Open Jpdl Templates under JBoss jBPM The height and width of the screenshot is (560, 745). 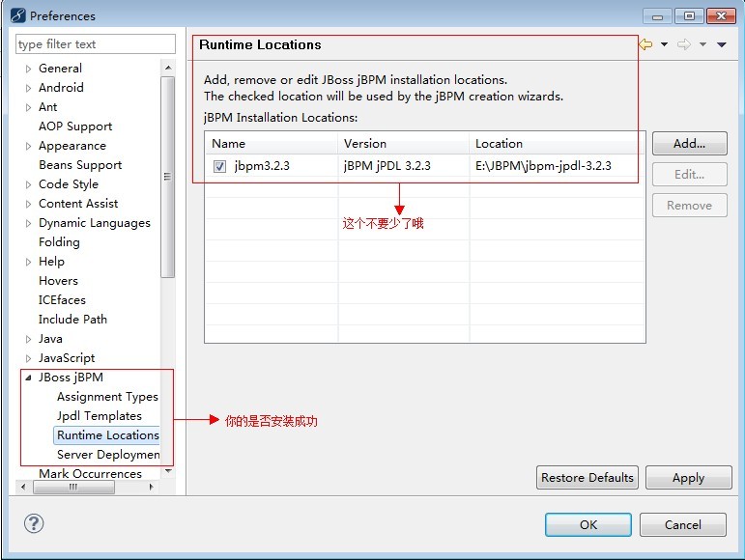pyautogui.click(x=99, y=416)
